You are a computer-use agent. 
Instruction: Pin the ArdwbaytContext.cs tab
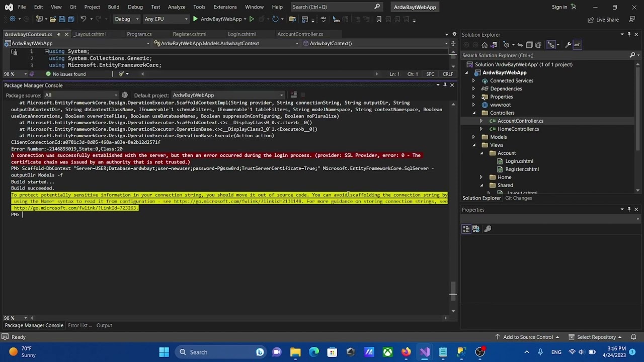tap(59, 34)
